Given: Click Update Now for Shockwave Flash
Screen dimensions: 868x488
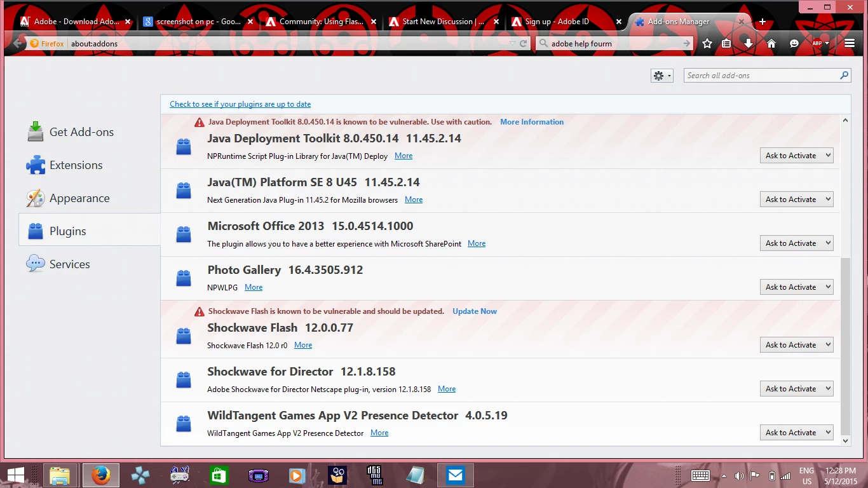Looking at the screenshot, I should click(x=475, y=311).
